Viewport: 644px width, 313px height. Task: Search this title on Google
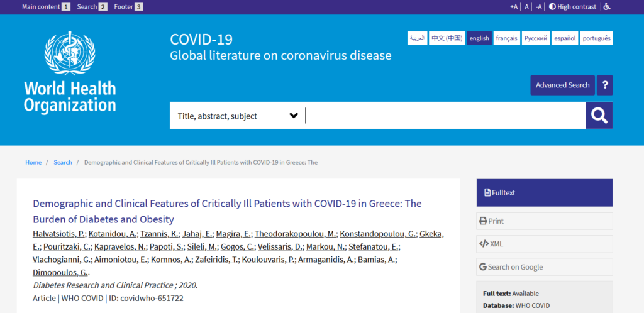pos(544,267)
